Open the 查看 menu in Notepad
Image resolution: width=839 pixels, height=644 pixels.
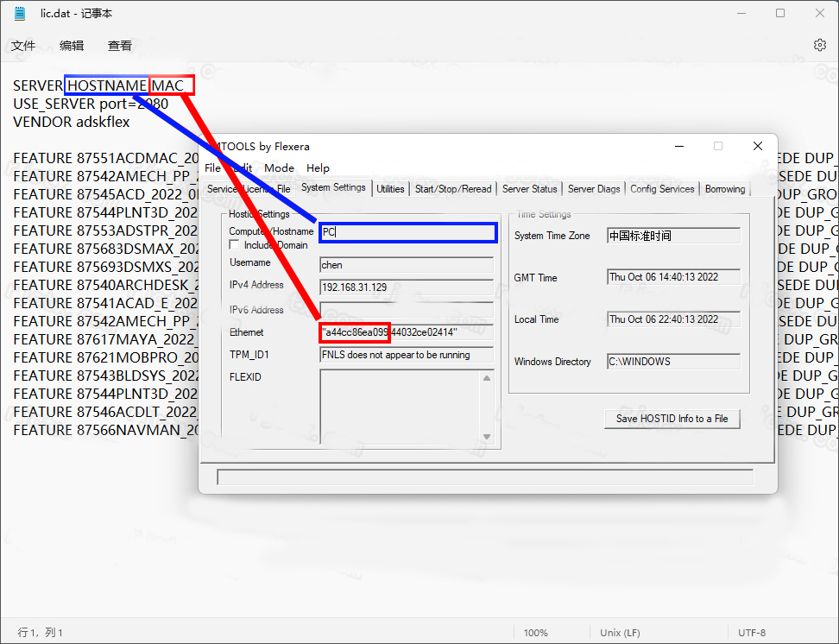click(119, 46)
